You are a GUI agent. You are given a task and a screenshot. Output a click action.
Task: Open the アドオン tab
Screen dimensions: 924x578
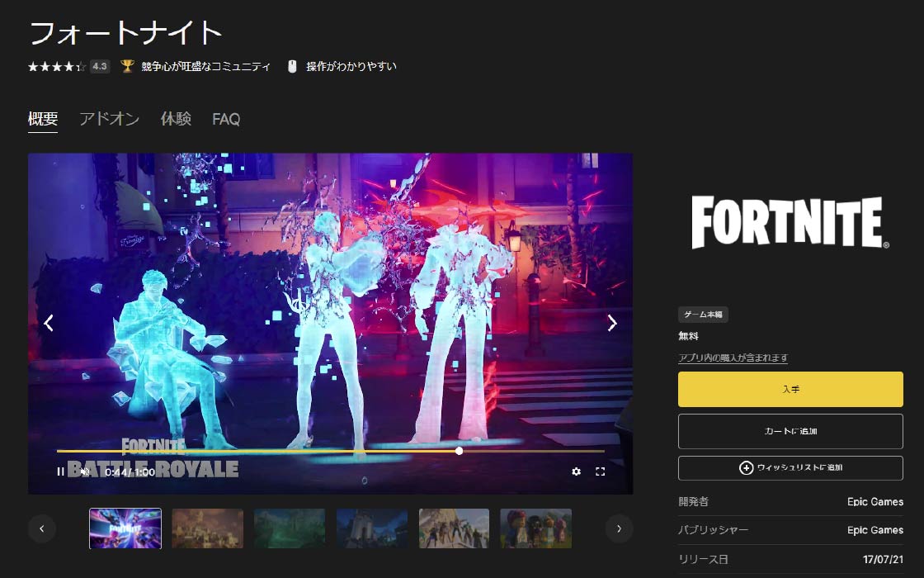click(x=109, y=119)
